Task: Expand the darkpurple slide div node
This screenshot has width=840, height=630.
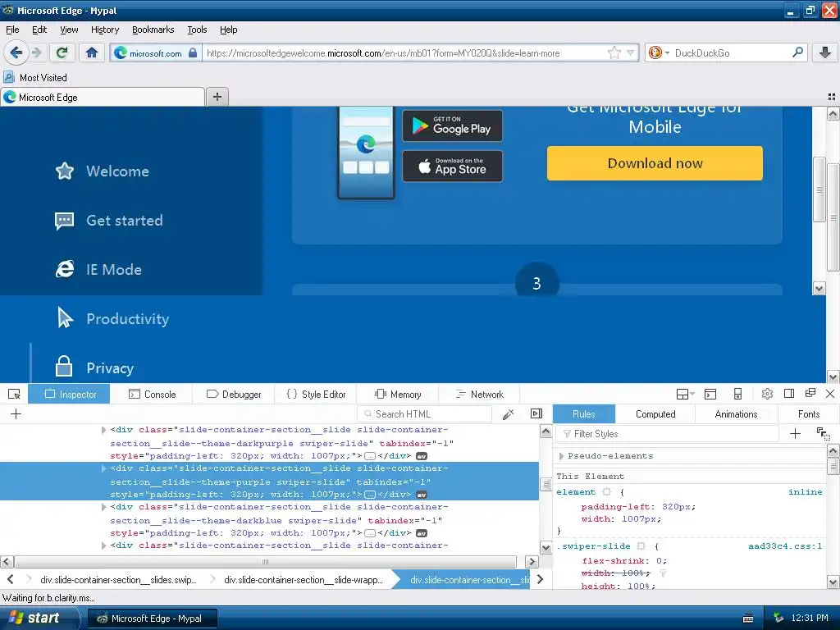Action: pos(104,430)
